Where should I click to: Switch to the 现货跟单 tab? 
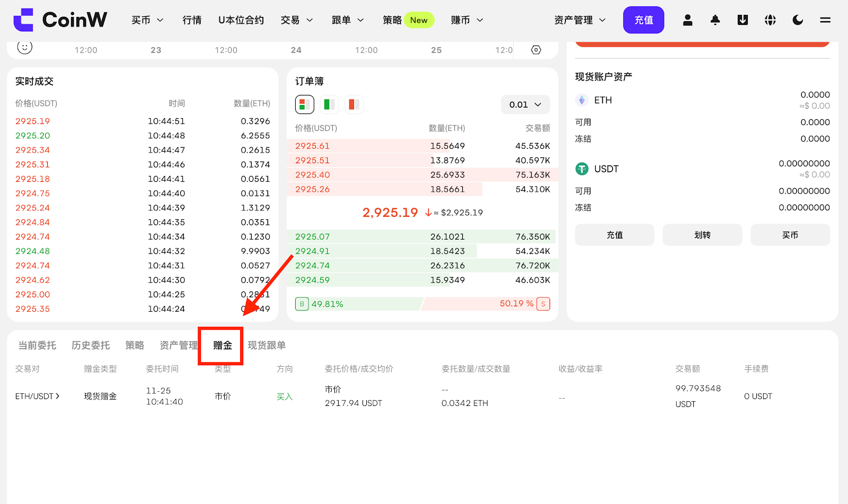(x=267, y=346)
